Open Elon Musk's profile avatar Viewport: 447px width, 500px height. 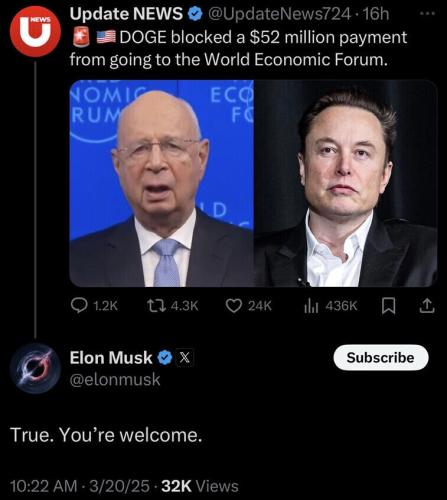pos(35,368)
